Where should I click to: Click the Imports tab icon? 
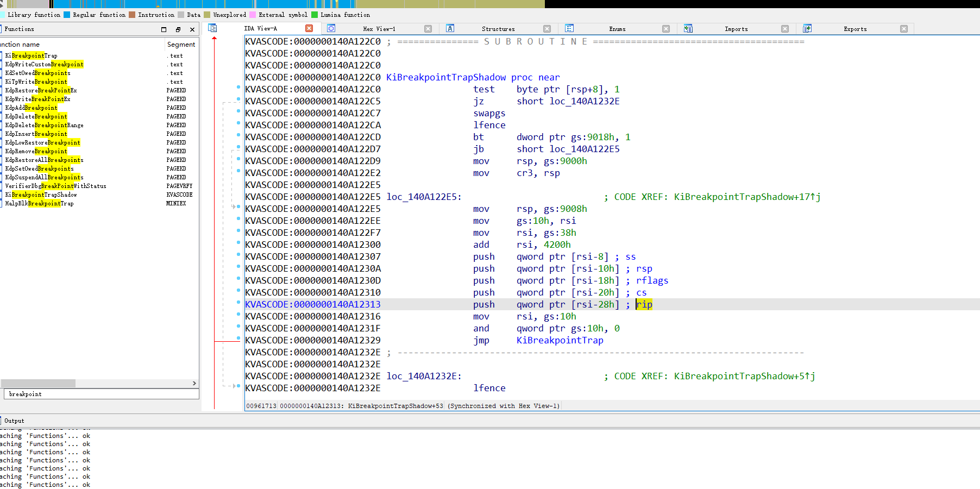688,28
